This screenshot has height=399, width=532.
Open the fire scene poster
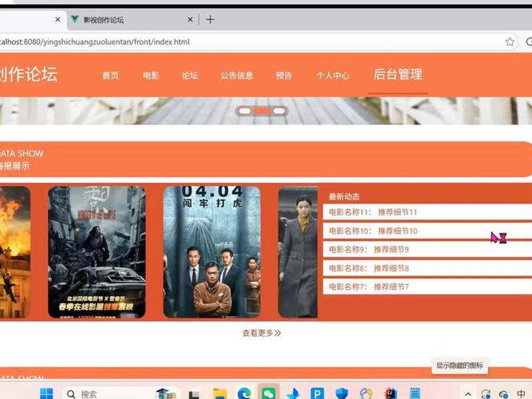point(15,252)
